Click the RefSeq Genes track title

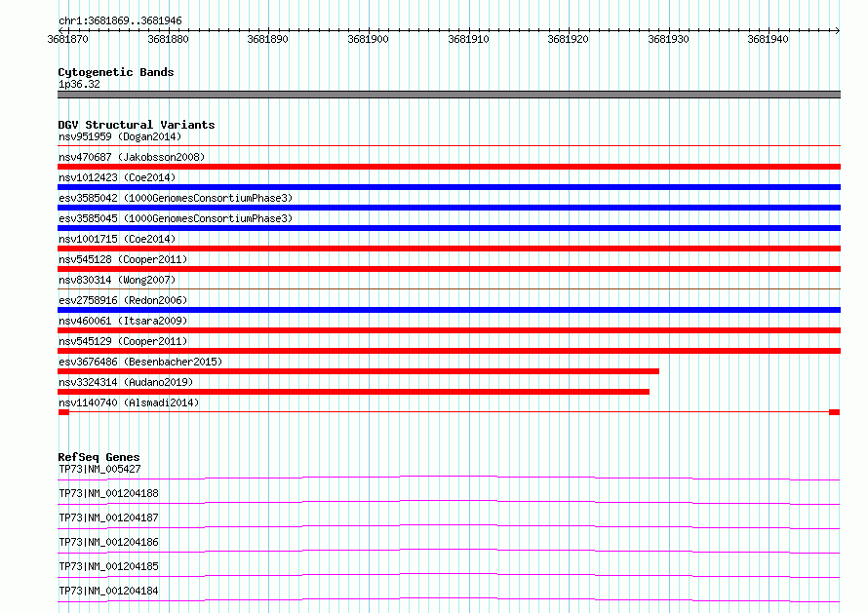[x=99, y=457]
